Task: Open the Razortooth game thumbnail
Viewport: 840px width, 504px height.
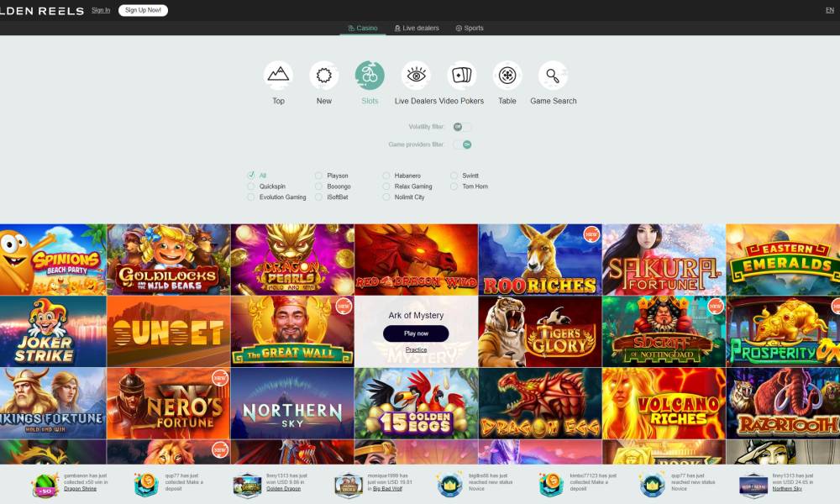Action: [x=783, y=403]
